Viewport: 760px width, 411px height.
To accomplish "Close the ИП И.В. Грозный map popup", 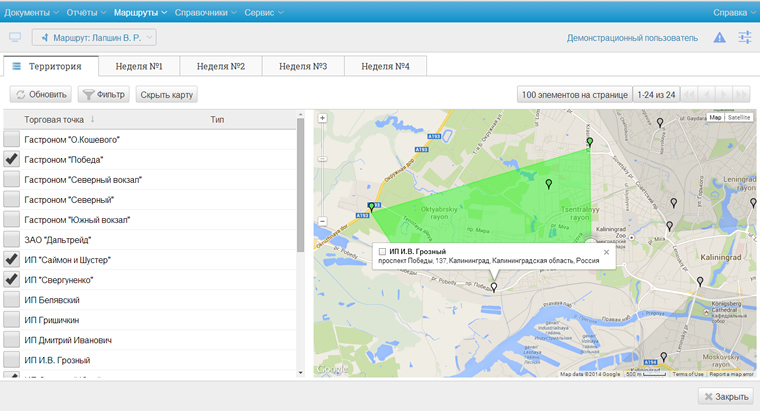I will (x=606, y=252).
